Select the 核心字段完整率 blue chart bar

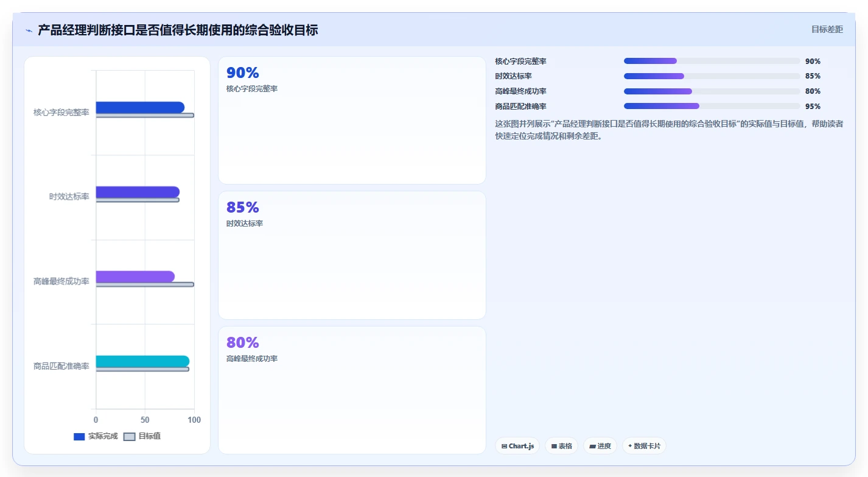pos(140,107)
